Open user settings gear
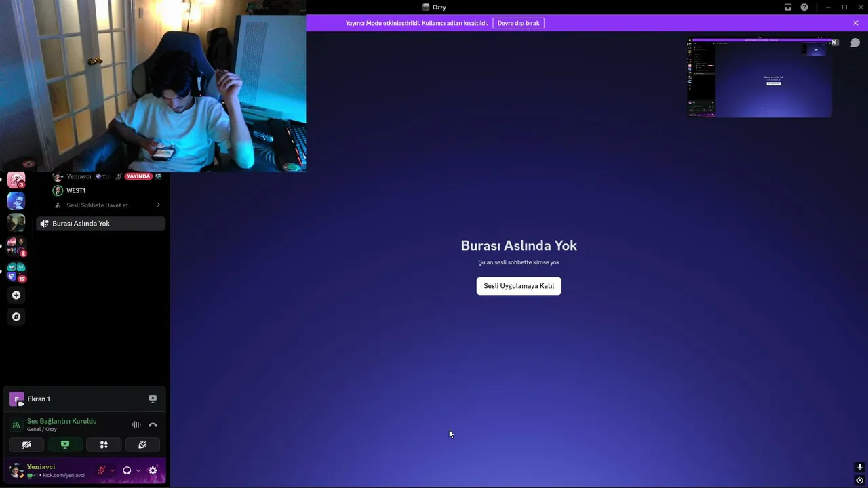Viewport: 868px width, 488px height. point(153,470)
